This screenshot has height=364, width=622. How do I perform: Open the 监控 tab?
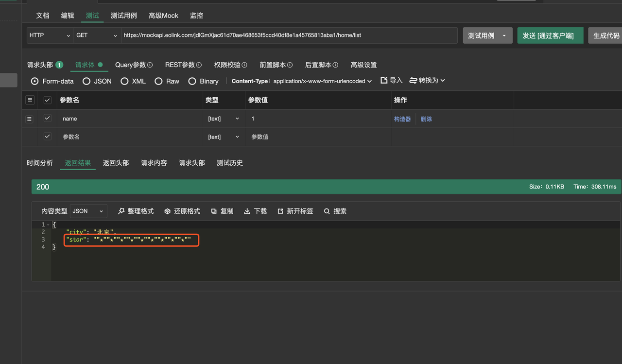coord(196,16)
